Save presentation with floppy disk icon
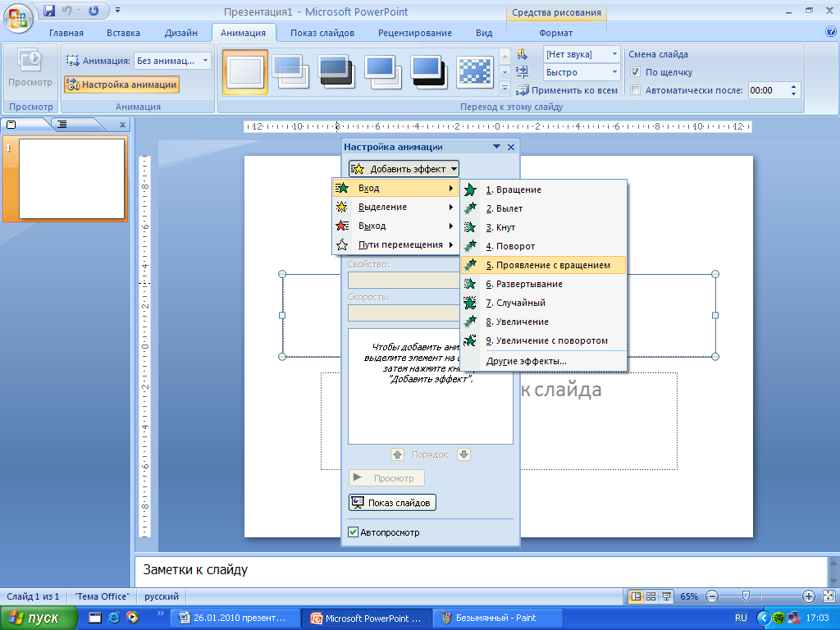Image resolution: width=840 pixels, height=630 pixels. [x=49, y=10]
